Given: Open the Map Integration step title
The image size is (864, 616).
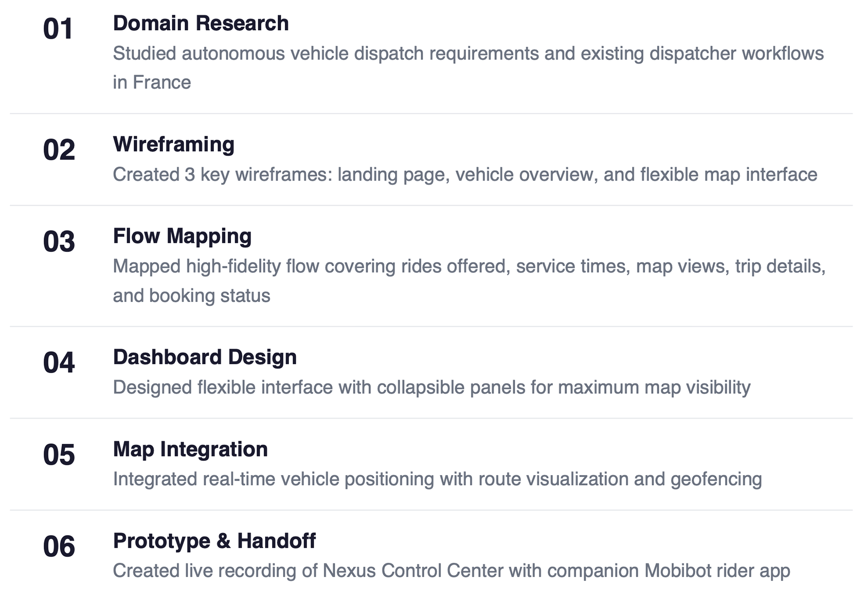Looking at the screenshot, I should click(190, 449).
